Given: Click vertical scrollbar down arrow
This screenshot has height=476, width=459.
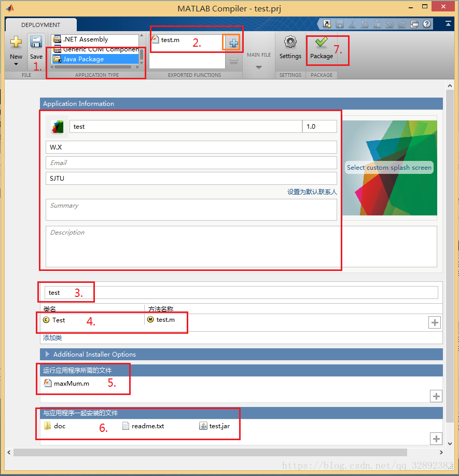Looking at the screenshot, I should tap(450, 443).
